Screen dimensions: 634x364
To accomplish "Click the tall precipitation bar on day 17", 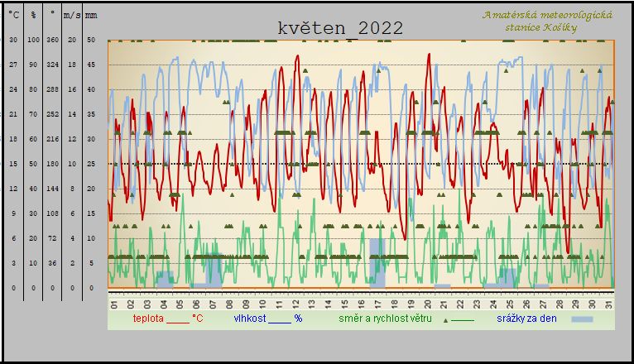I will point(377,261).
